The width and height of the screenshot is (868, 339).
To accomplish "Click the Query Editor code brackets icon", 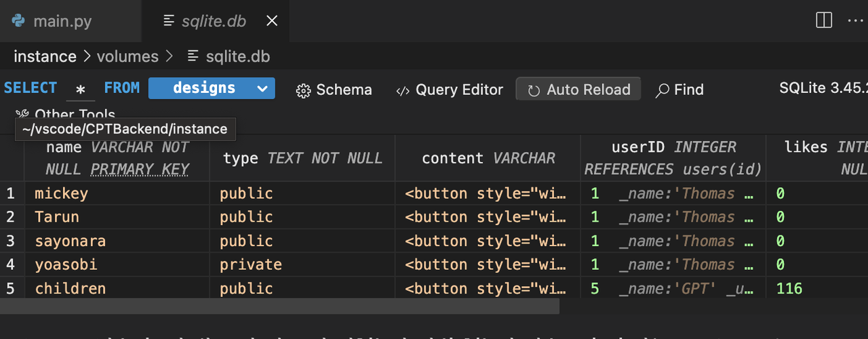I will (403, 90).
